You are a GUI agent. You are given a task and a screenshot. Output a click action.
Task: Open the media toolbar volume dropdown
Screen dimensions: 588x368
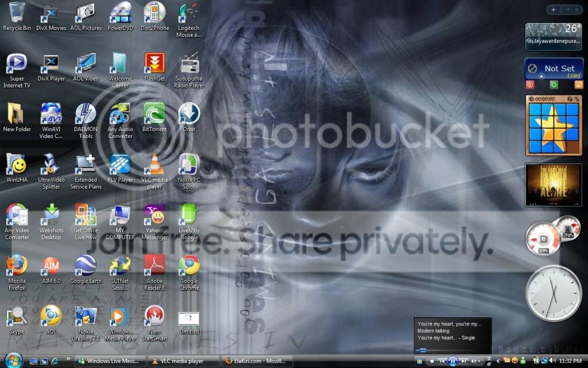(x=479, y=361)
